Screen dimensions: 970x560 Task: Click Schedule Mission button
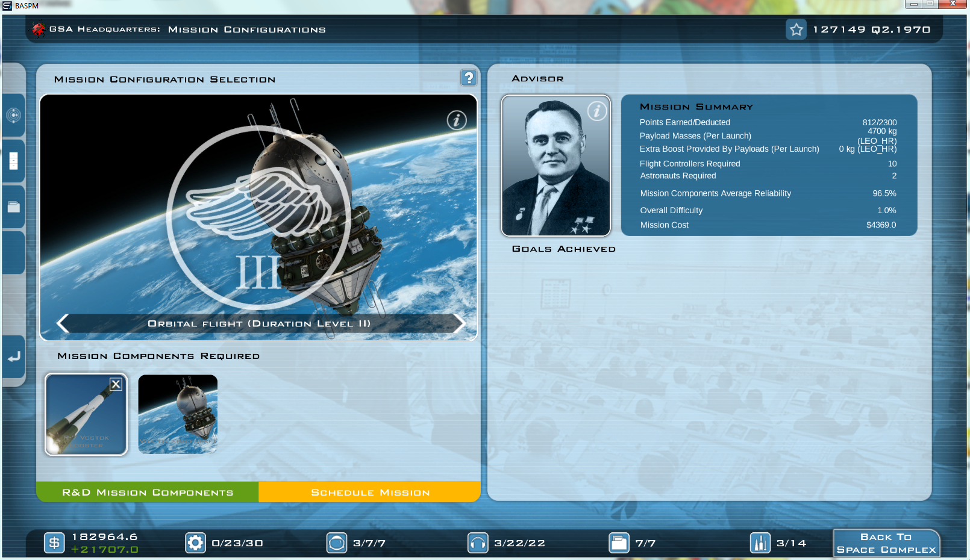(370, 492)
